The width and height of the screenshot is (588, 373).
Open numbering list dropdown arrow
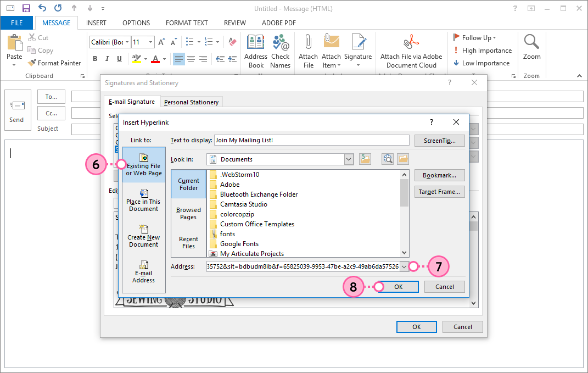click(x=217, y=42)
